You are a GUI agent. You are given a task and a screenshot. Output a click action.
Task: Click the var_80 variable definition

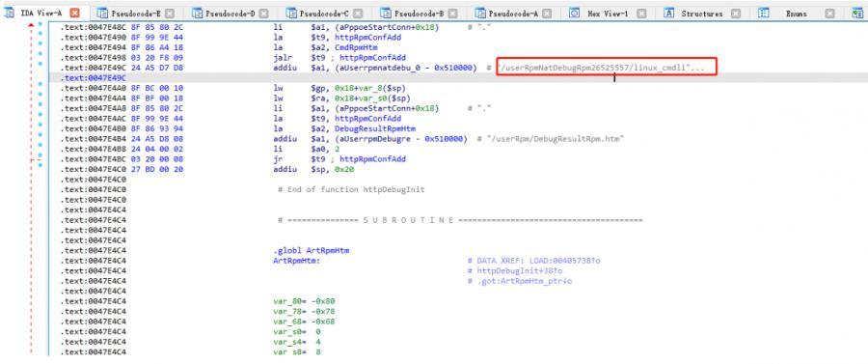click(x=304, y=301)
